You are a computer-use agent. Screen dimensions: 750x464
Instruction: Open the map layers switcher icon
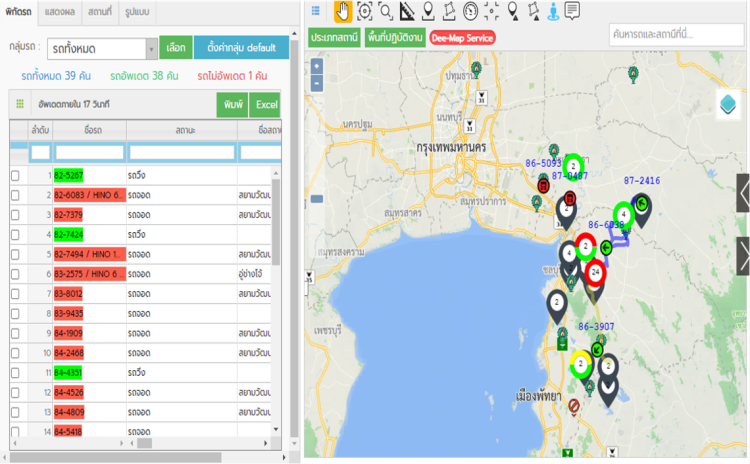[728, 104]
